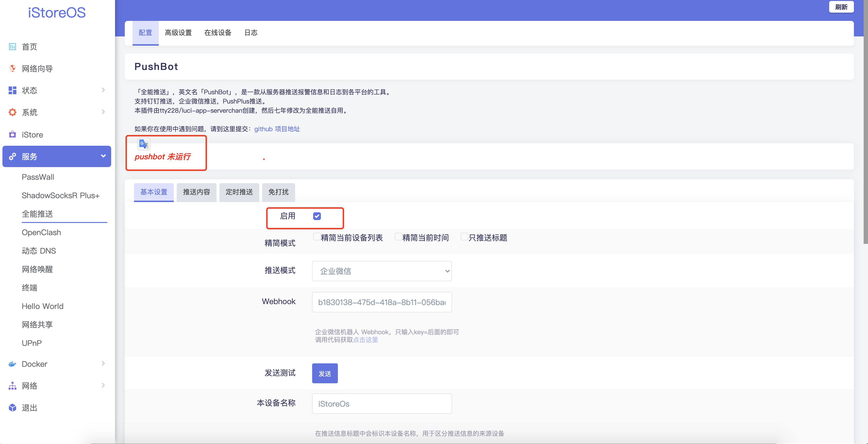This screenshot has height=444, width=868.
Task: Click the status (状态) grid icon
Action: pyautogui.click(x=12, y=90)
